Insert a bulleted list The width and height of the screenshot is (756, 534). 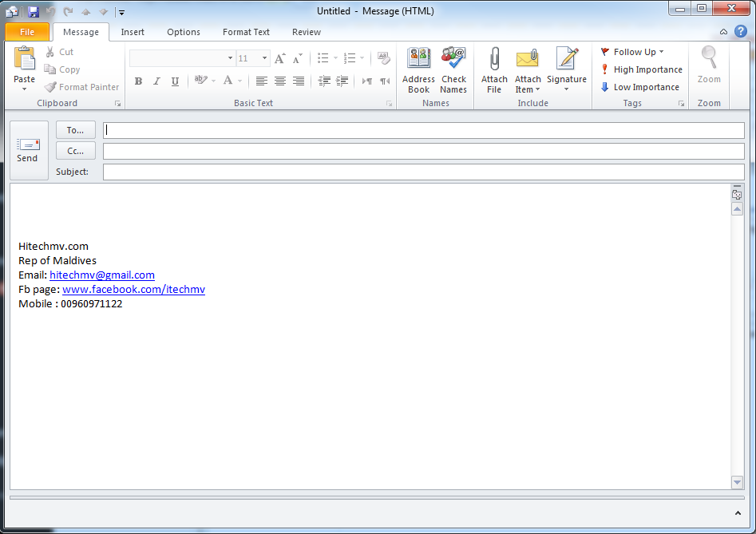323,58
